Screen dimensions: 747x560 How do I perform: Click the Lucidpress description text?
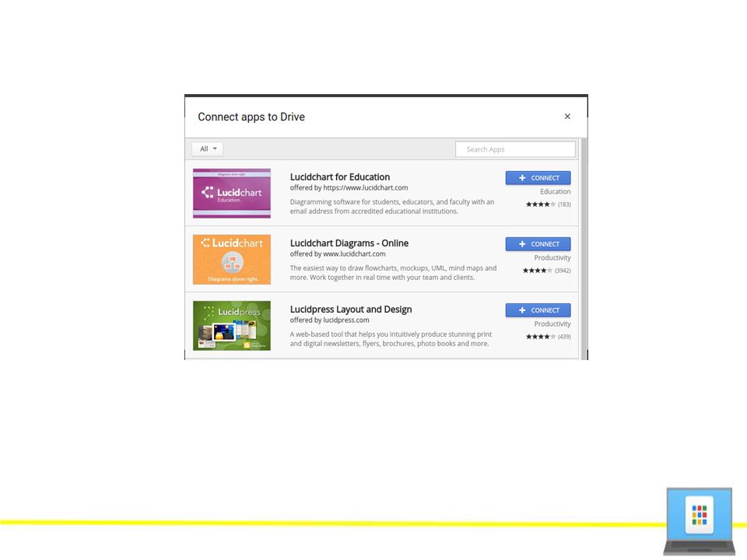click(x=391, y=339)
